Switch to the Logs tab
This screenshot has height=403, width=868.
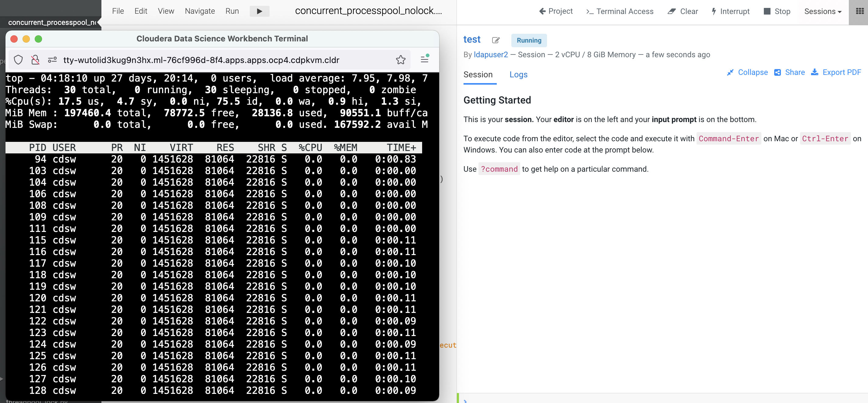[x=518, y=74]
